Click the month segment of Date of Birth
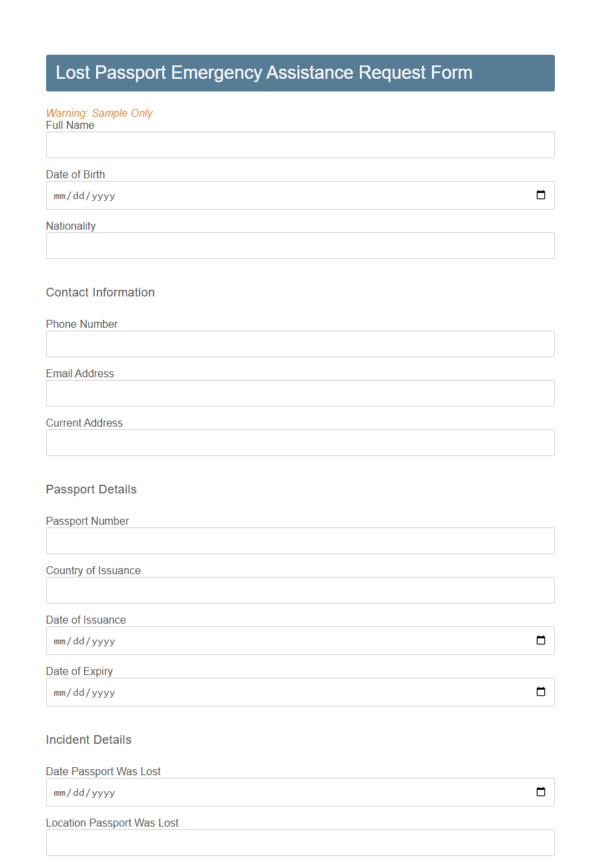Viewport: 601px width, 868px height. 59,195
